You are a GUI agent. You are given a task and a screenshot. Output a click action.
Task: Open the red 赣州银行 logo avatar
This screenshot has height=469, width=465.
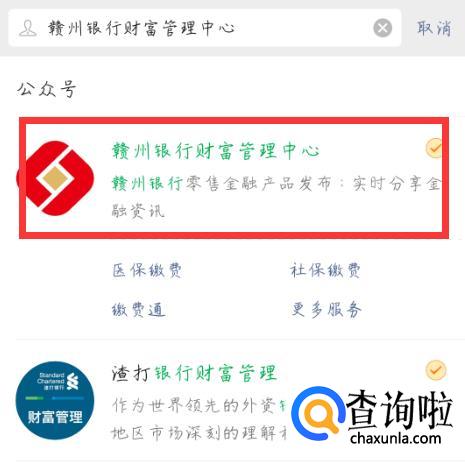point(55,178)
